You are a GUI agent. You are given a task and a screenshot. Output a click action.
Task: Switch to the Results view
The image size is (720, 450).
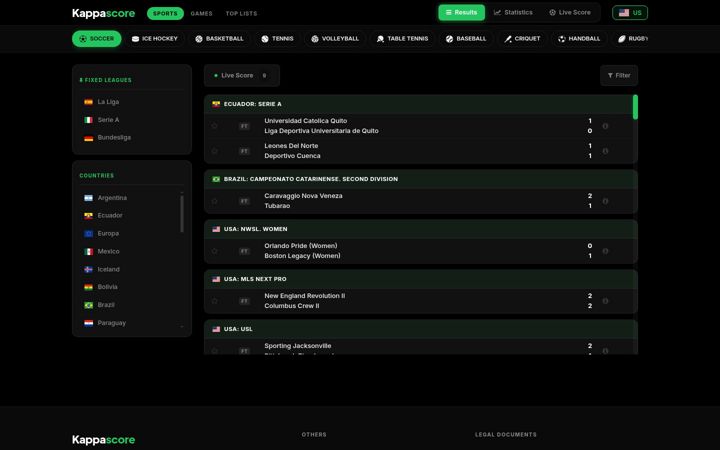click(461, 12)
